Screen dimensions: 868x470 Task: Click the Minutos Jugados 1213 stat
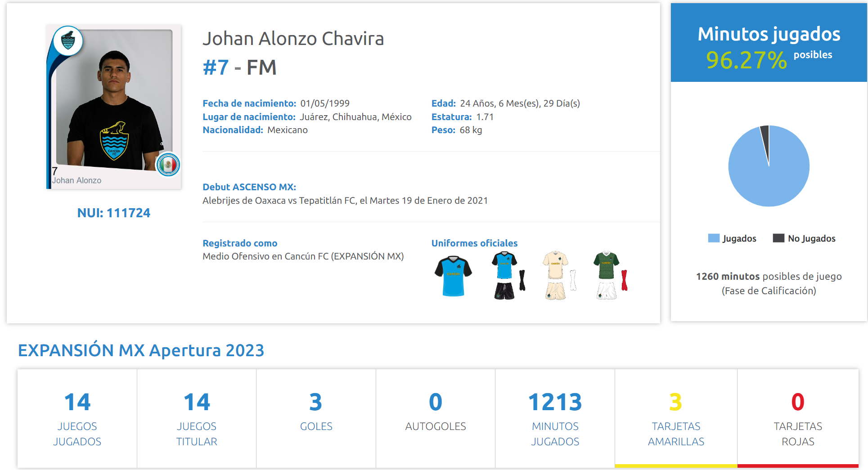[555, 419]
